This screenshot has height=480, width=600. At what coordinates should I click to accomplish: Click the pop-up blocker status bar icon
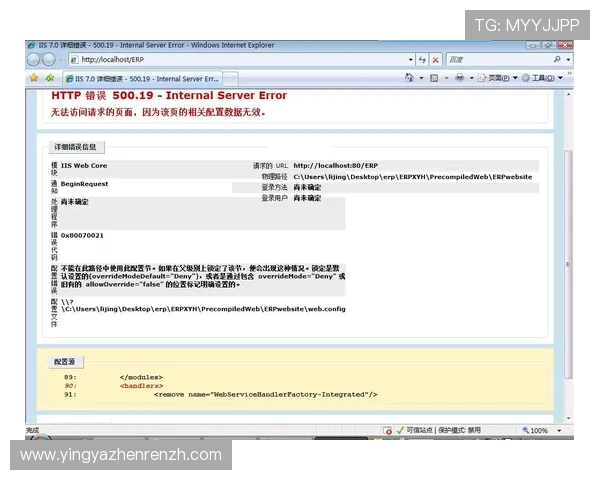tap(388, 431)
